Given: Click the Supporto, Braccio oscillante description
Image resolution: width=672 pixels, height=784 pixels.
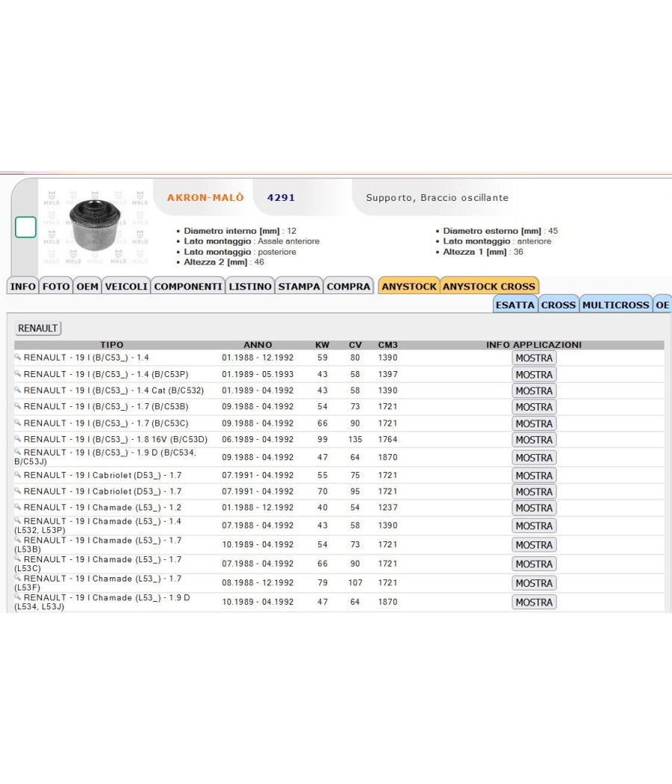Looking at the screenshot, I should pos(437,198).
